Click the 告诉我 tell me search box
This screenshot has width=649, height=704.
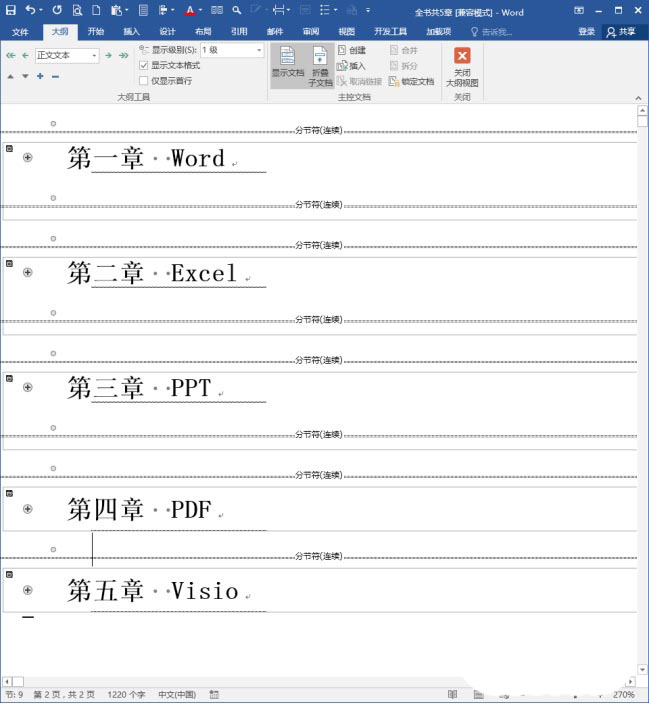(491, 32)
